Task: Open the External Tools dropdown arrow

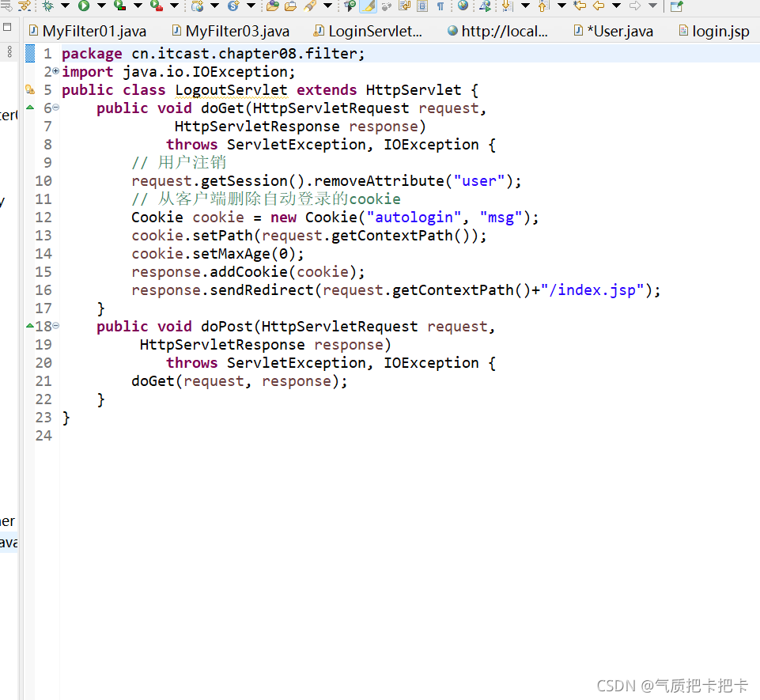Action: point(175,6)
